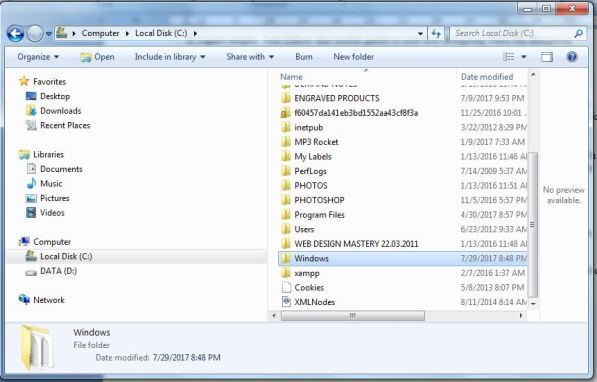Select Computer in the address path
Screen dimensions: 597x382
point(101,33)
